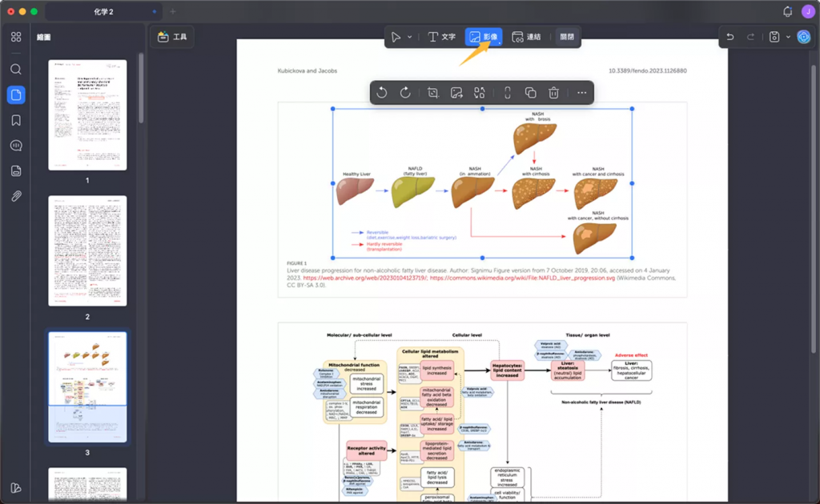
Task: Click the top center handle of selected image
Action: (x=482, y=109)
